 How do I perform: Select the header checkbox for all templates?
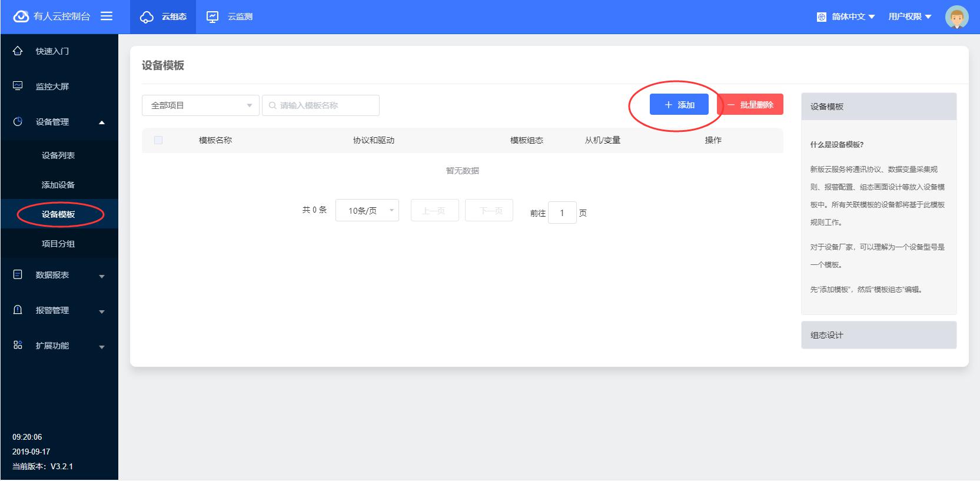point(158,140)
